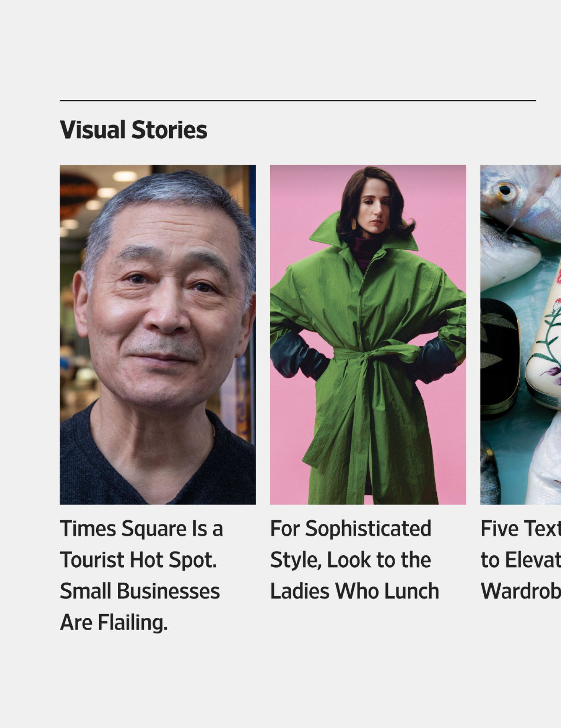Open the Visual Stories section heading
The height and width of the screenshot is (728, 561).
point(133,130)
